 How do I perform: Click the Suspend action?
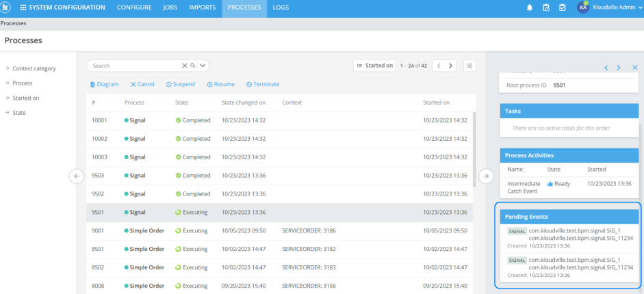click(180, 84)
